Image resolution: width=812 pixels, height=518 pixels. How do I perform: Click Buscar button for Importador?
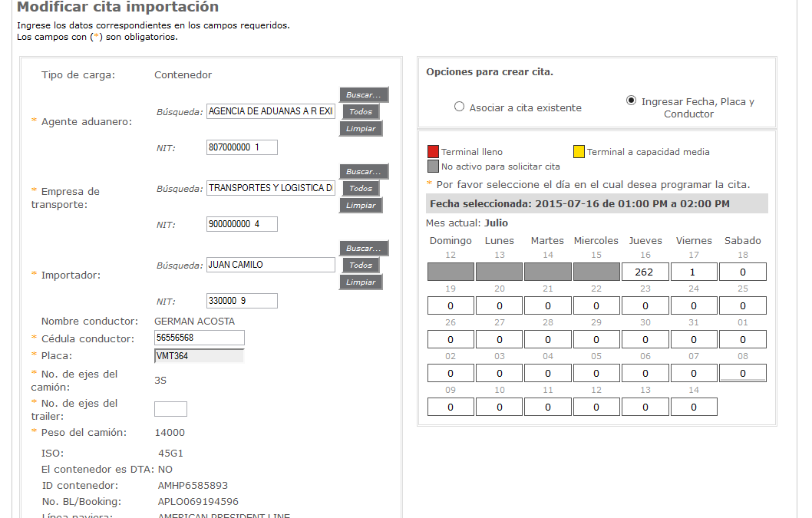[364, 249]
